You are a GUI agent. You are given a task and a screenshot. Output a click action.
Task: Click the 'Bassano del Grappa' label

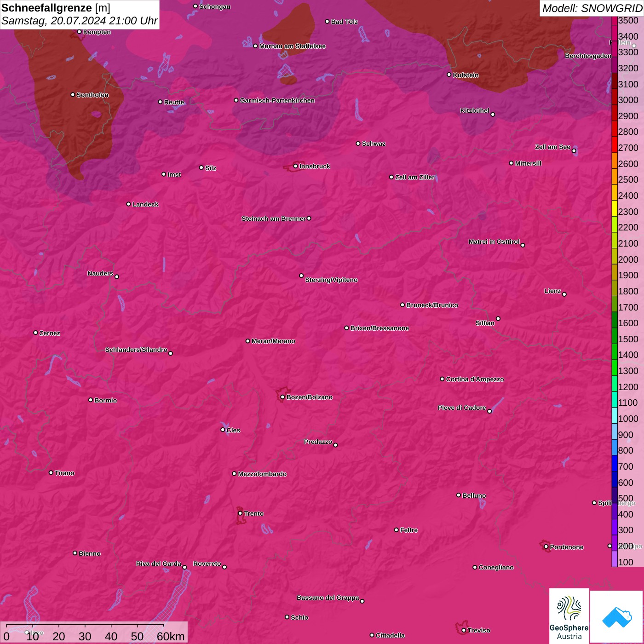tap(328, 598)
